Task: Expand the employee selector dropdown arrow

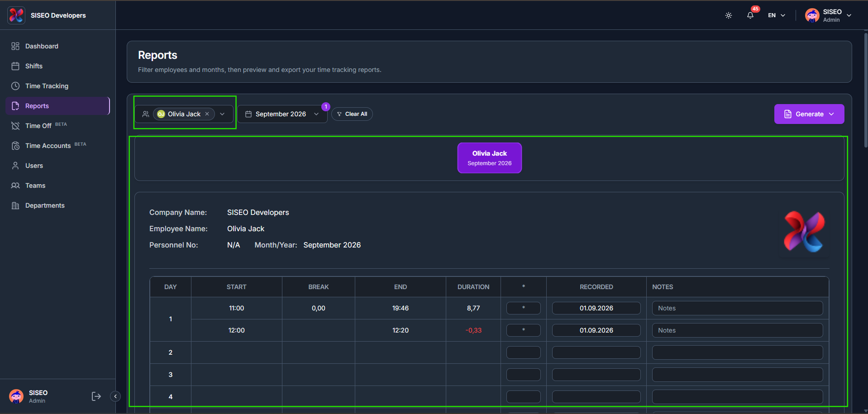Action: [x=222, y=114]
